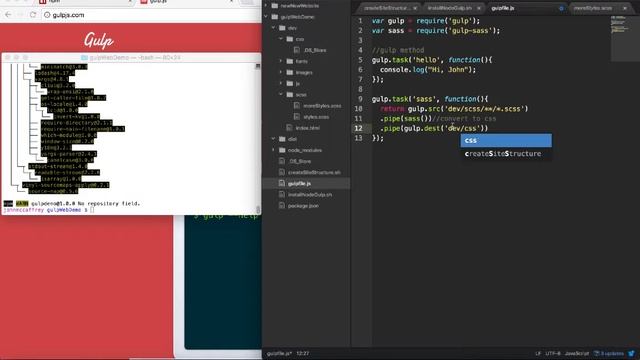
Task: Click the scss folder icon
Action: 289,94
